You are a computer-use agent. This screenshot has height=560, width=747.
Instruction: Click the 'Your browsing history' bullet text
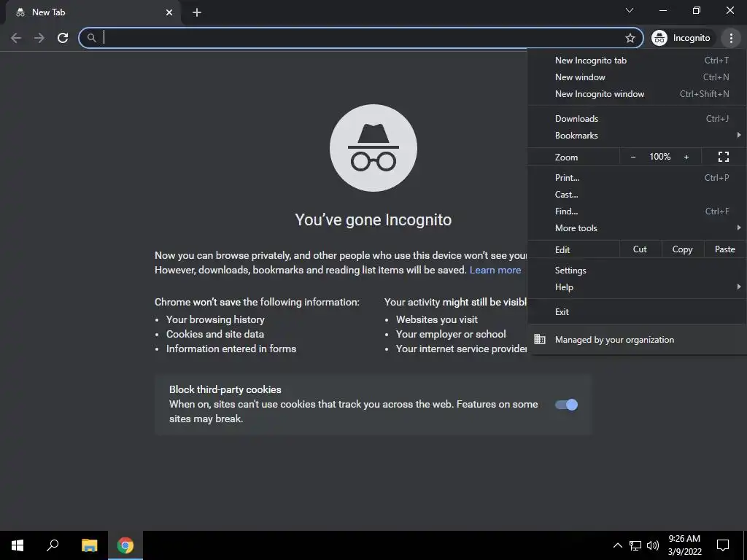(215, 319)
